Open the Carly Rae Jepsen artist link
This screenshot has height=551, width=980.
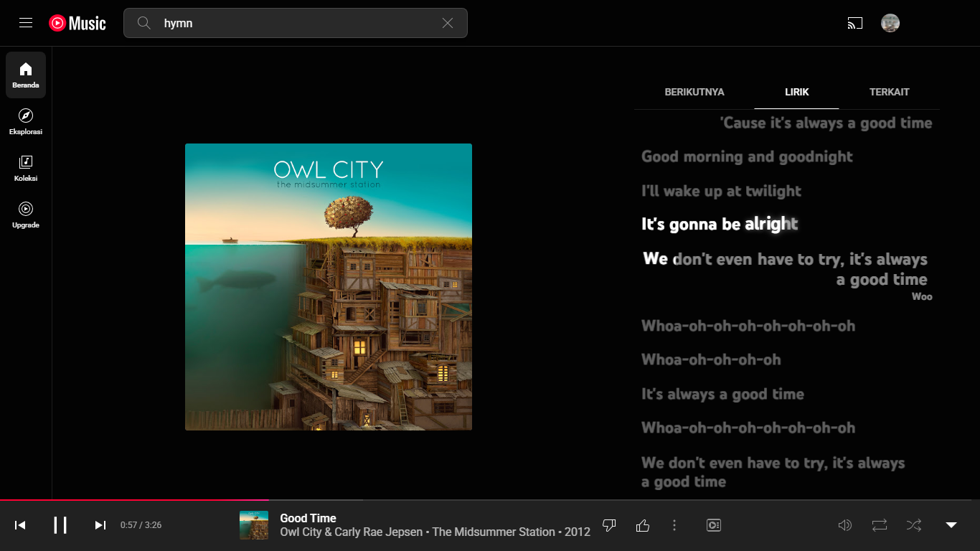coord(379,532)
